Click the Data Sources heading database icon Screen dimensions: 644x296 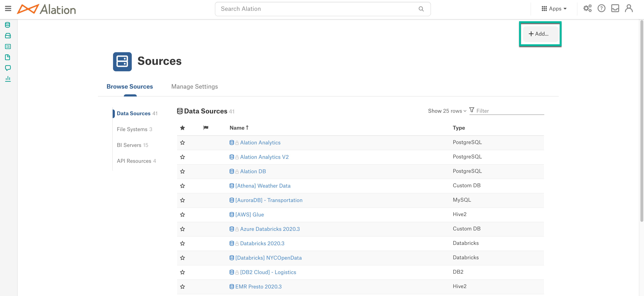pos(179,111)
